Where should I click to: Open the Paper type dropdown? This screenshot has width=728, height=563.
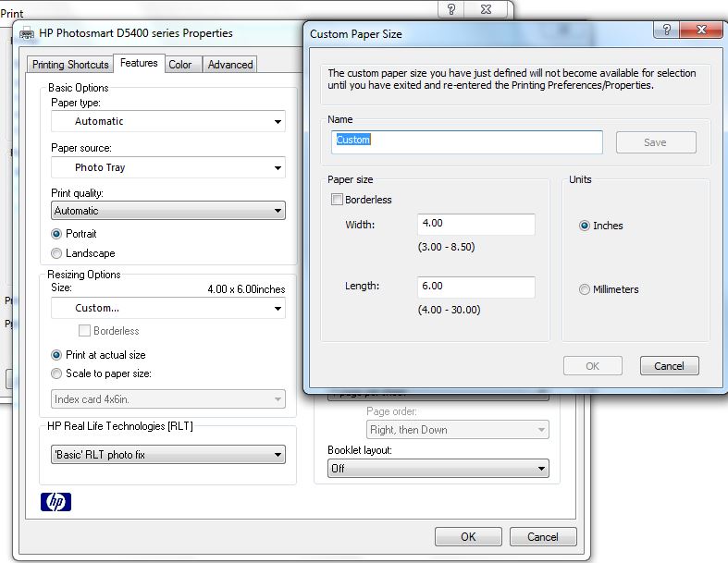pyautogui.click(x=168, y=122)
